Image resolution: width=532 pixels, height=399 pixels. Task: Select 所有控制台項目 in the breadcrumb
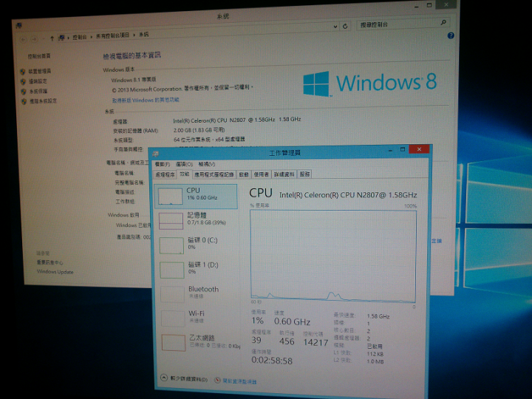(x=112, y=35)
